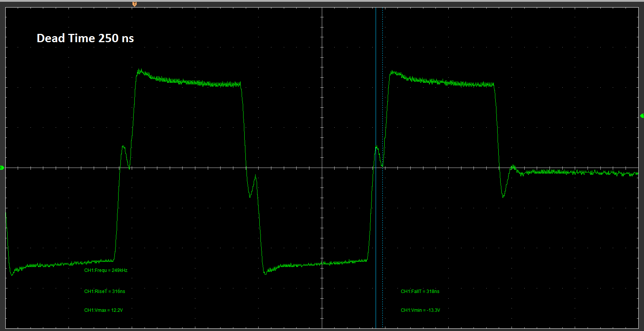This screenshot has width=644, height=331.
Task: Click the CH1:Vmax = 12.2V measurement
Action: [x=104, y=310]
